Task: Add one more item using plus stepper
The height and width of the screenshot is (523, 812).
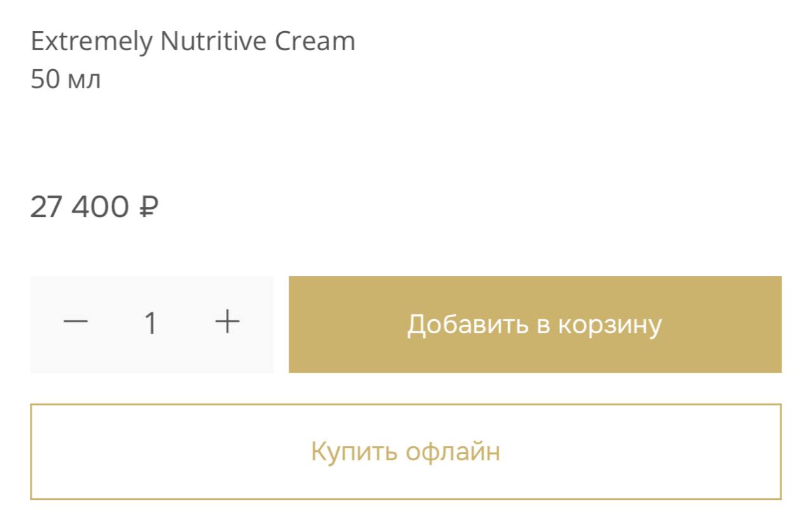Action: (x=227, y=323)
